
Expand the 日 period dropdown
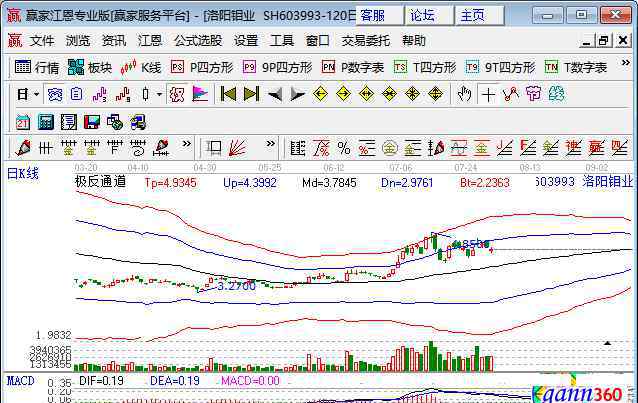tap(36, 94)
